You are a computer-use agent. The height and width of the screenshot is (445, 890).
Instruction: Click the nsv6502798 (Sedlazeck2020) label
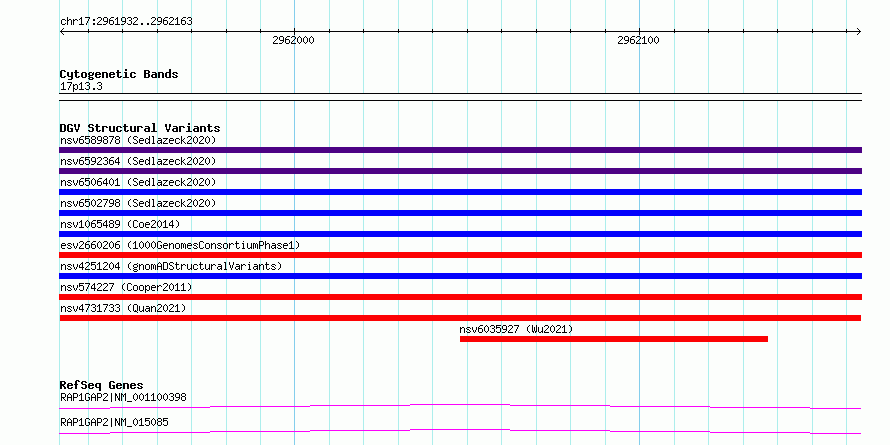click(138, 203)
